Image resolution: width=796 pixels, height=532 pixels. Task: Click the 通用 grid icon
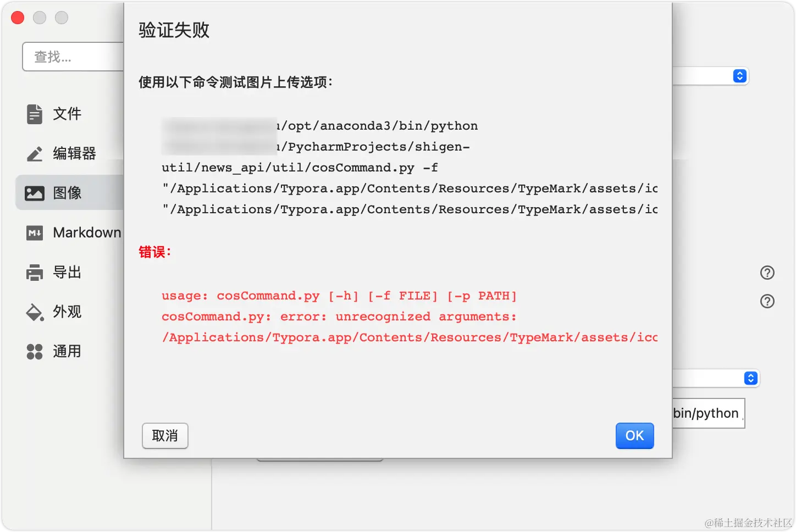tap(35, 351)
